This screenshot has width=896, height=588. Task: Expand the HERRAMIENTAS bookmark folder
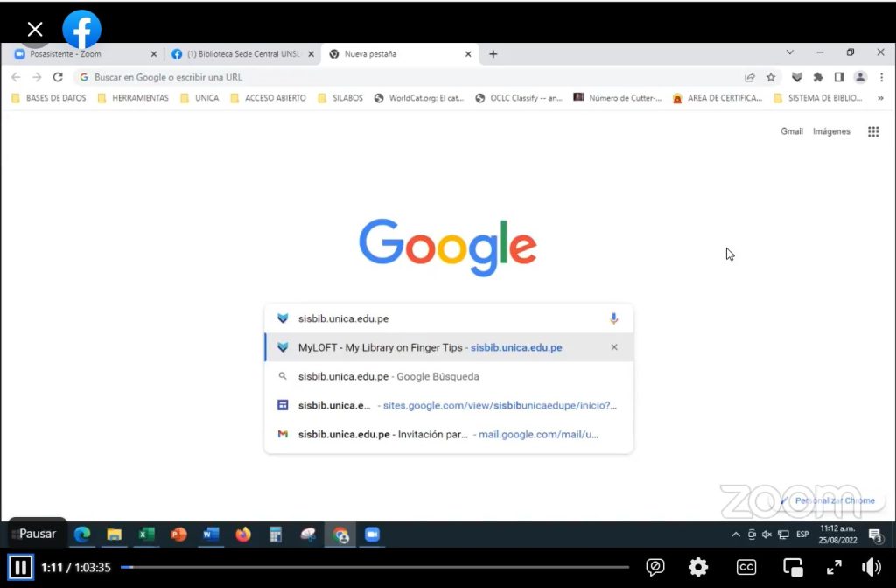point(133,98)
